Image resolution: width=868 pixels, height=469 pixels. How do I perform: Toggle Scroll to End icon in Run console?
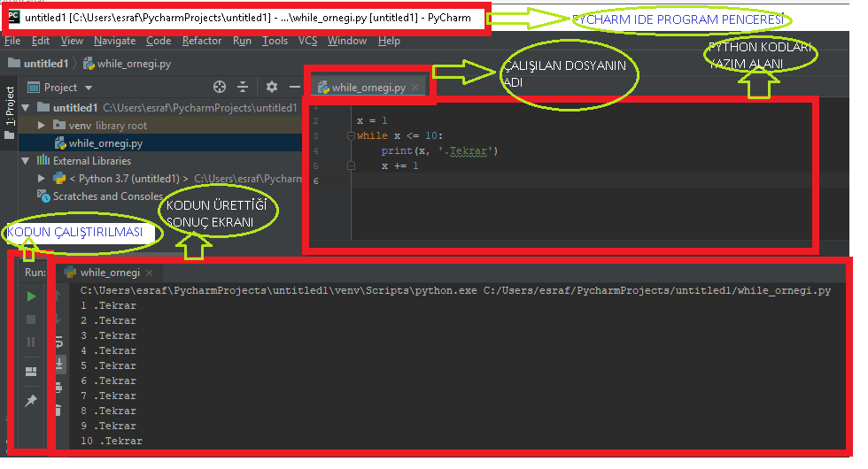(59, 364)
